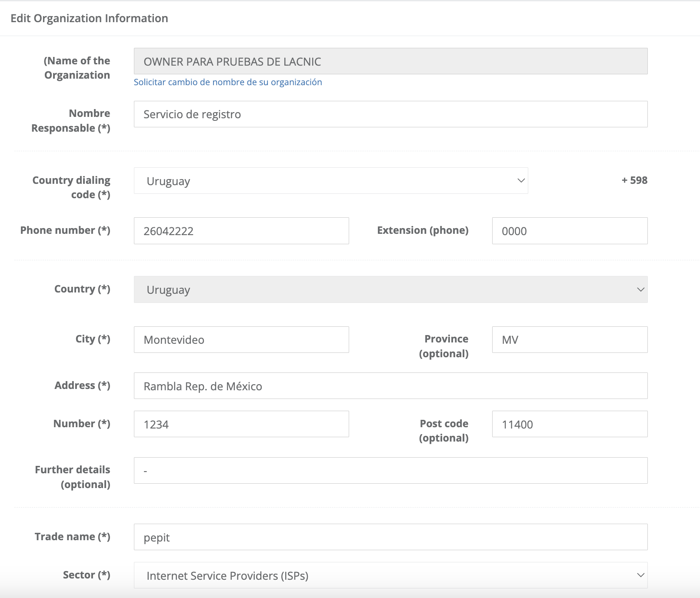Viewport: 700px width, 598px height.
Task: Click the street Number field
Action: click(x=241, y=424)
